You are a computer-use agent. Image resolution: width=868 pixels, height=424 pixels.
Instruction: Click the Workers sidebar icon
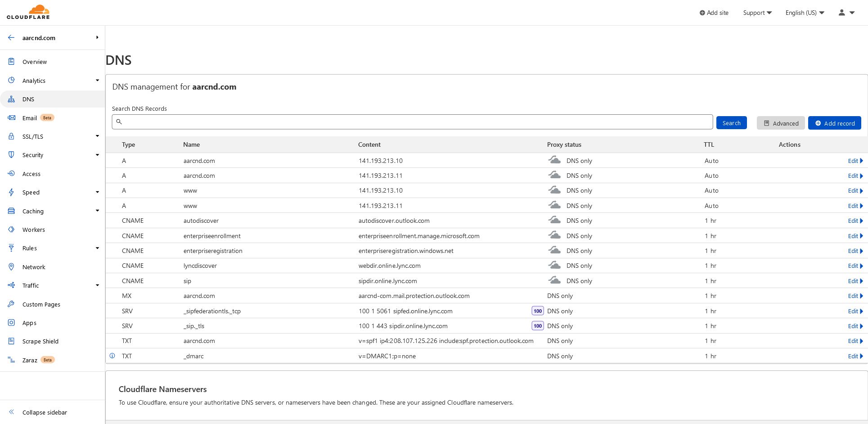[x=12, y=230]
